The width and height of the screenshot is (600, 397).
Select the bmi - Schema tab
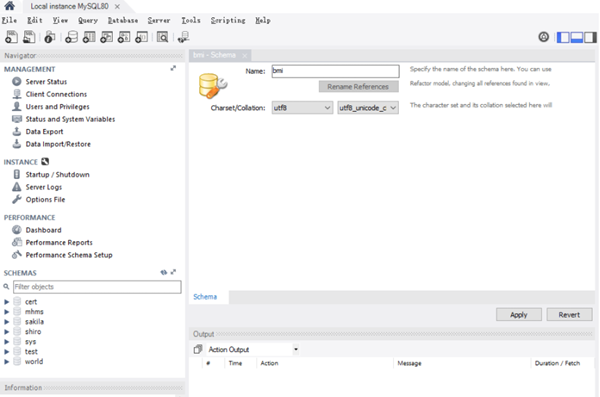pos(214,55)
